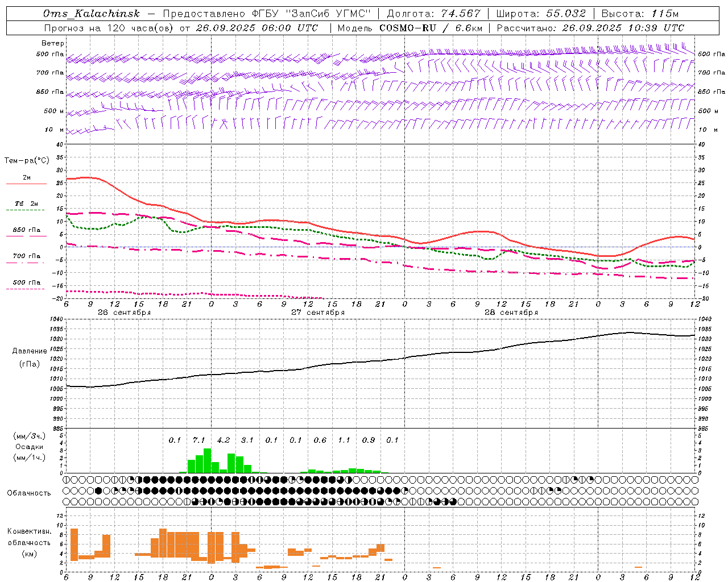Image resolution: width=728 pixels, height=582 pixels.
Task: Select the 'Широта: 55.032' header text
Action: [x=541, y=14]
